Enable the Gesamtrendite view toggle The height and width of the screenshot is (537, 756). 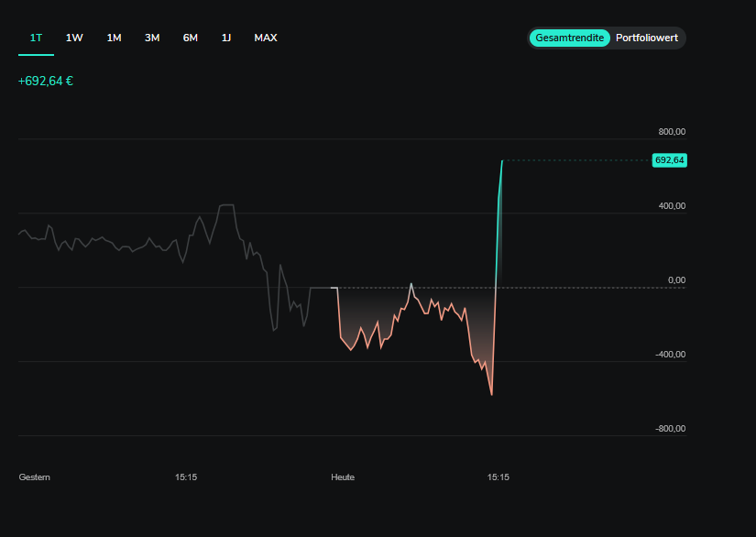[569, 38]
